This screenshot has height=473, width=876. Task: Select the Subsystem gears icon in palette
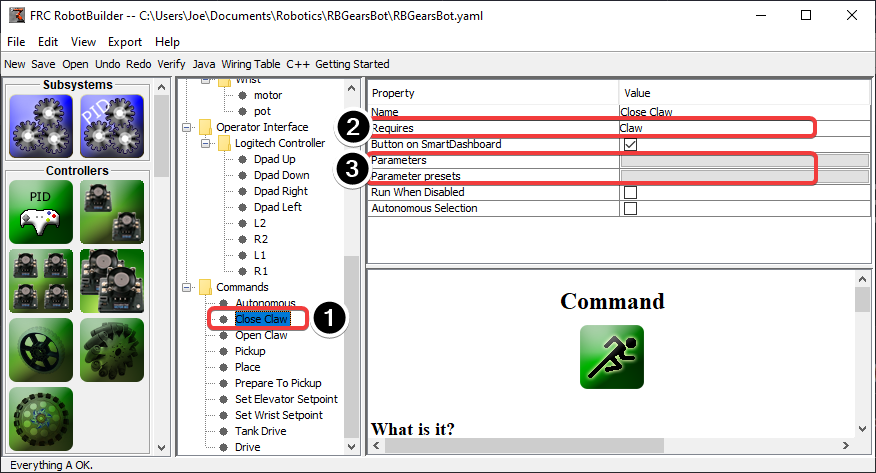pyautogui.click(x=42, y=127)
